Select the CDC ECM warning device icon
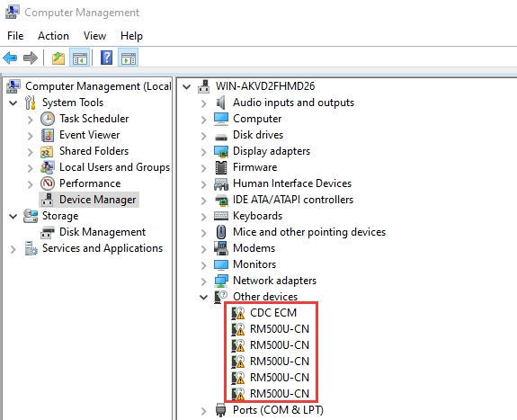The height and width of the screenshot is (420, 517). point(238,313)
